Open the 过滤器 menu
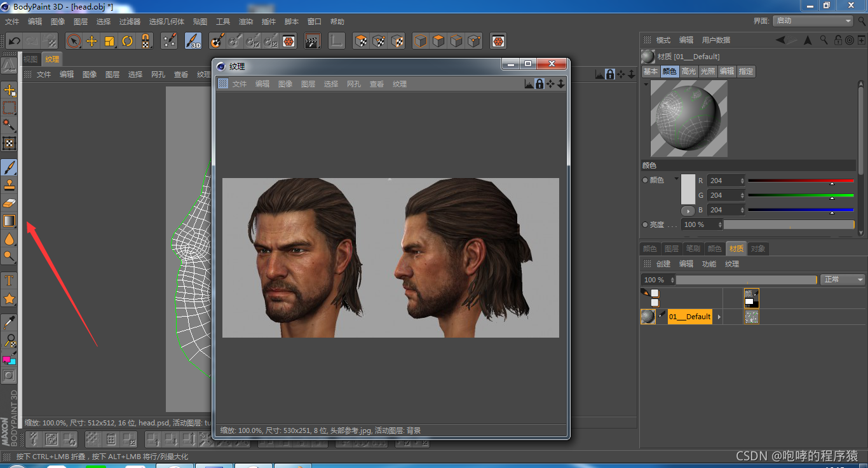The height and width of the screenshot is (468, 868). (130, 22)
